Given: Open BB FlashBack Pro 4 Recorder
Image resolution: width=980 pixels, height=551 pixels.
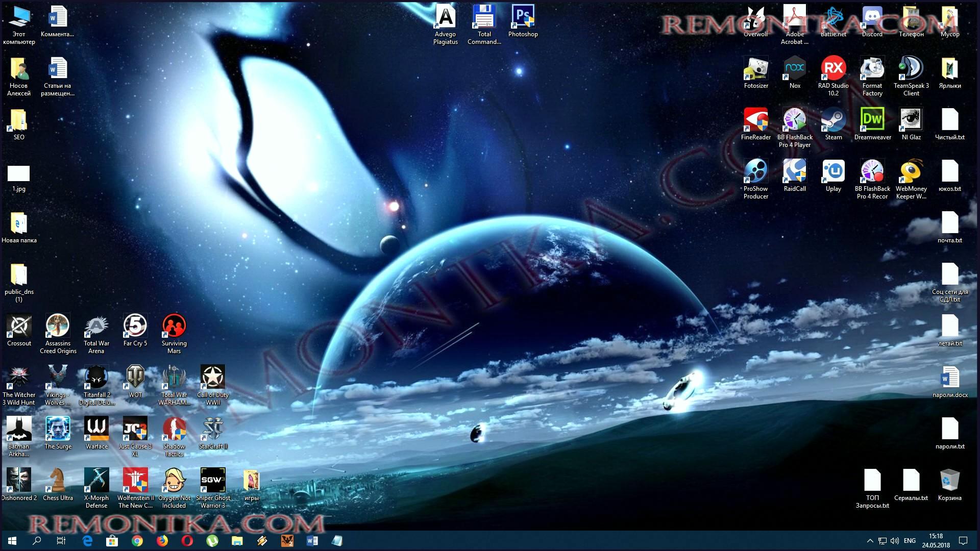Looking at the screenshot, I should click(x=872, y=179).
